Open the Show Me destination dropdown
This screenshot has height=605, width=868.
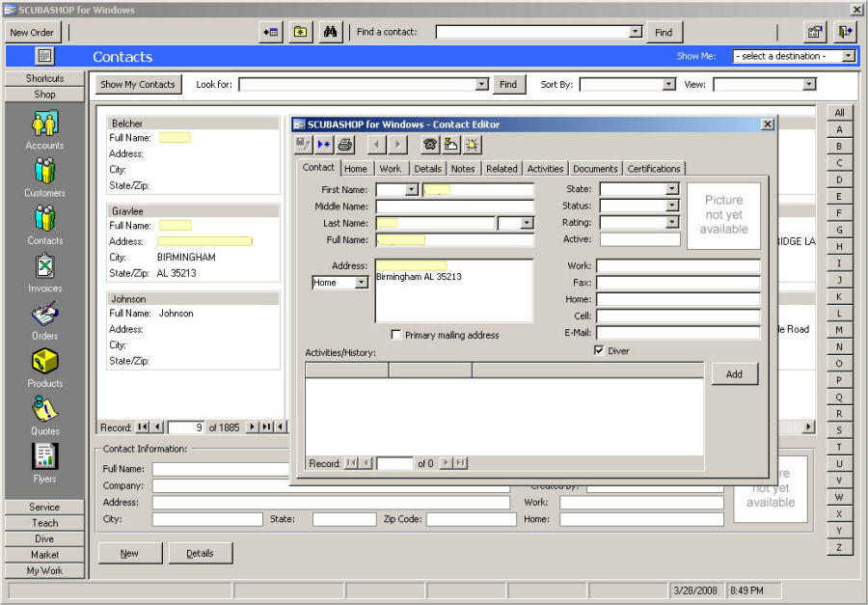click(x=848, y=56)
